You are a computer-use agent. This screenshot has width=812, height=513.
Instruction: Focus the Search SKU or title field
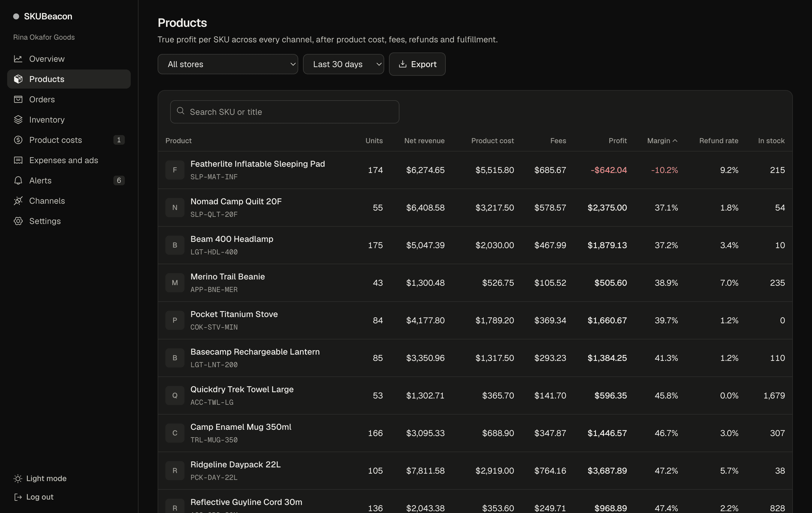click(284, 112)
